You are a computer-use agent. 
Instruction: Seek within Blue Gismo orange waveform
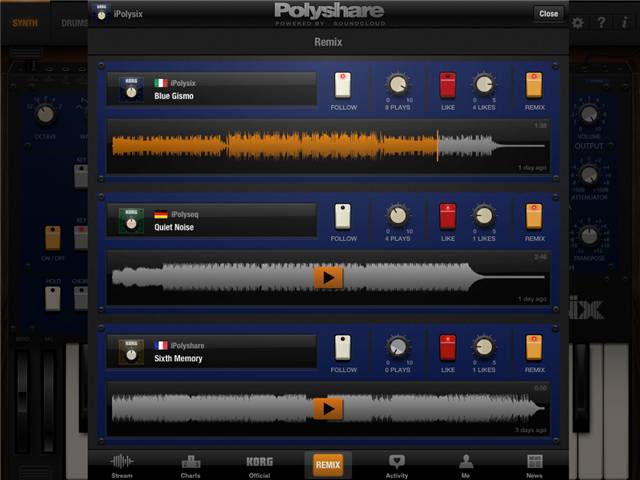(275, 146)
